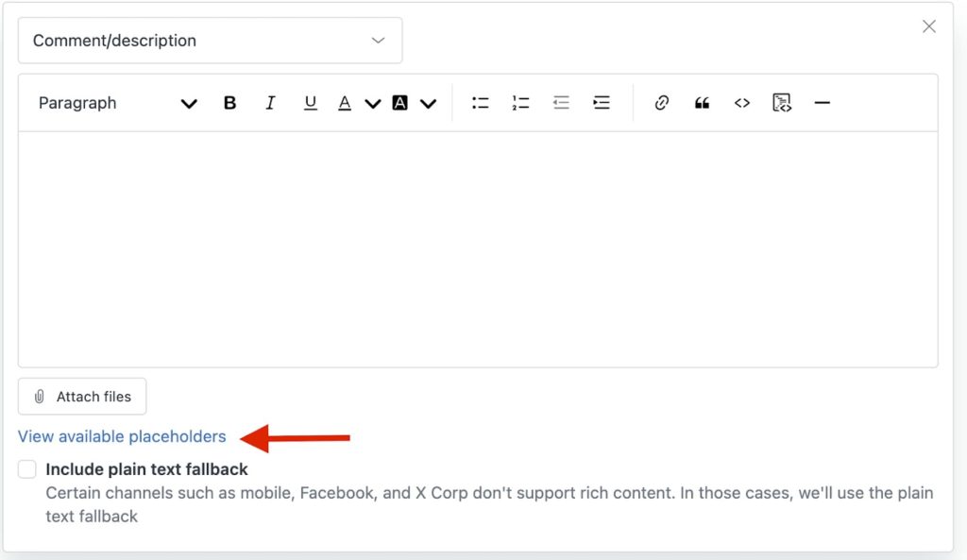Insert a code block
Screen dimensions: 967x560
click(x=782, y=103)
